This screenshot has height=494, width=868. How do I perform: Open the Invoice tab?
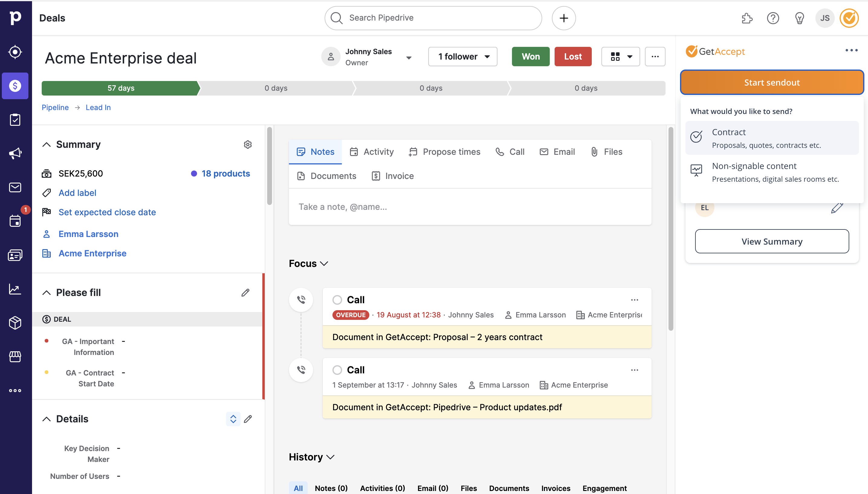[393, 176]
